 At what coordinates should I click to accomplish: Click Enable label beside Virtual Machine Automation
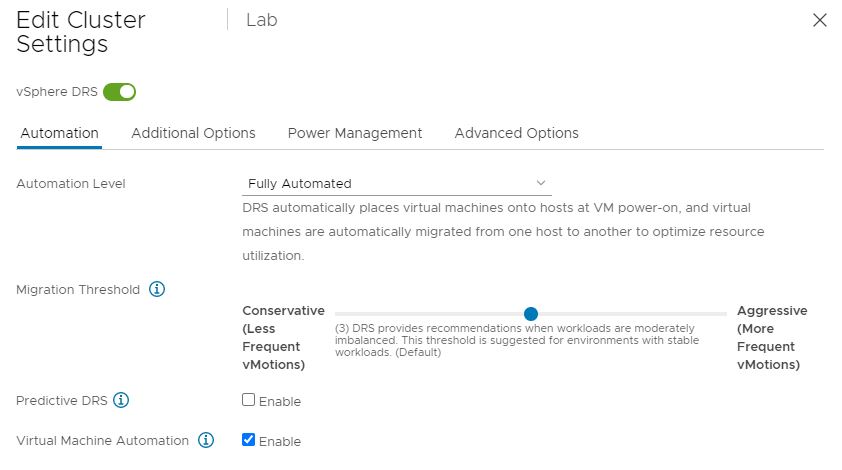tap(280, 442)
